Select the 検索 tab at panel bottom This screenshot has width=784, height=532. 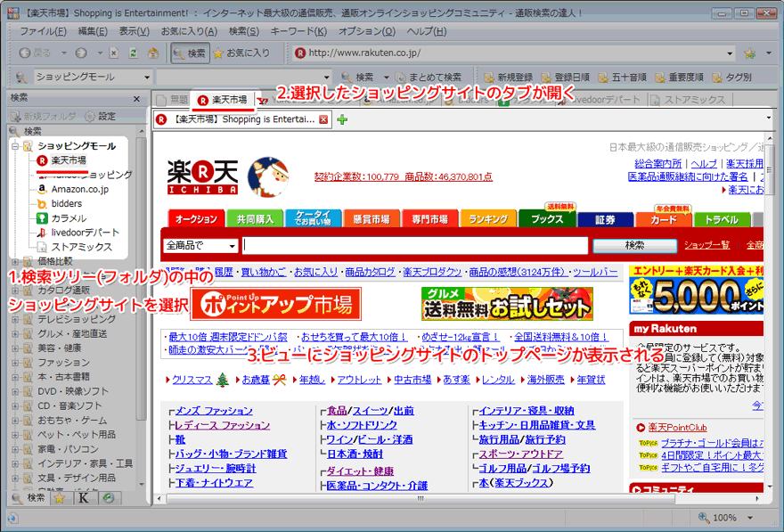click(29, 498)
